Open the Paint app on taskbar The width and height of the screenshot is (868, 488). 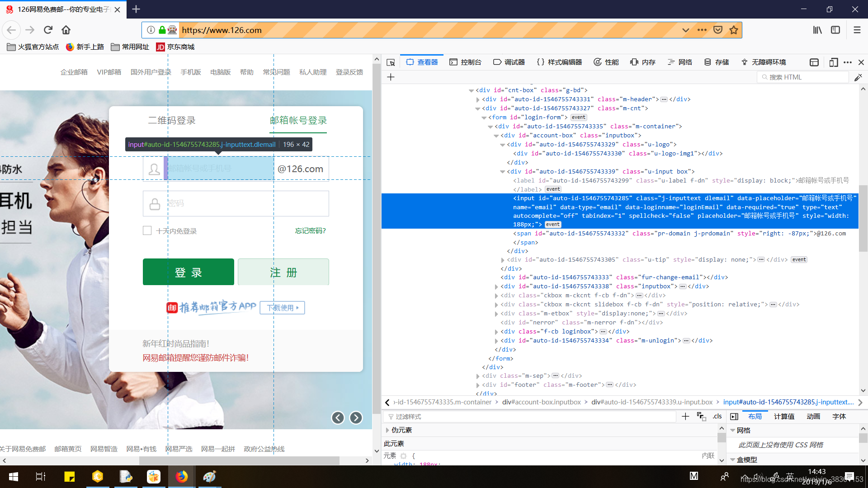(x=209, y=477)
